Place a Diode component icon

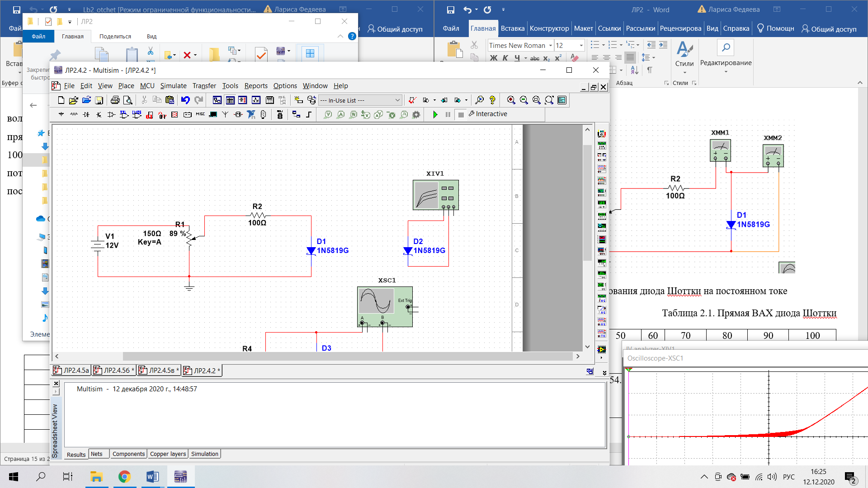coord(86,114)
